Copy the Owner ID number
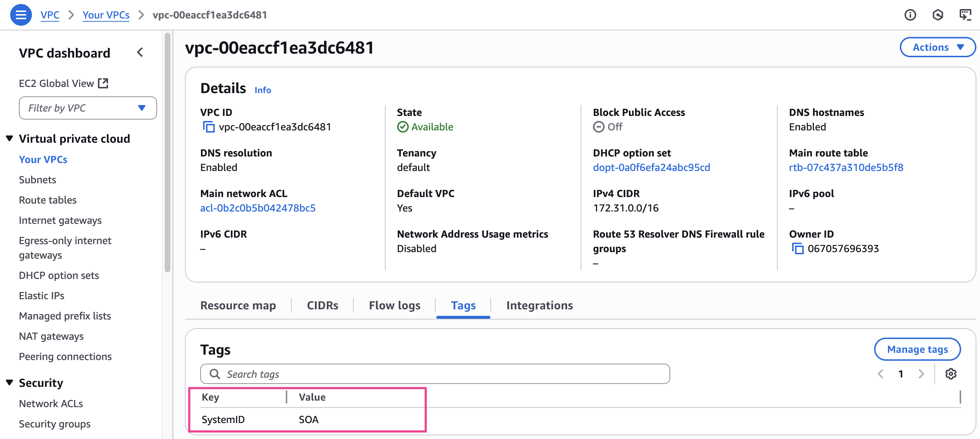This screenshot has width=980, height=439. coord(798,248)
